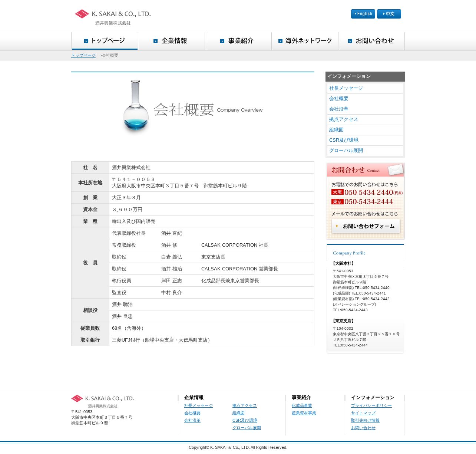This screenshot has width=476, height=454.
Task: Click the お問い合わせフォーム button
Action: point(366,226)
